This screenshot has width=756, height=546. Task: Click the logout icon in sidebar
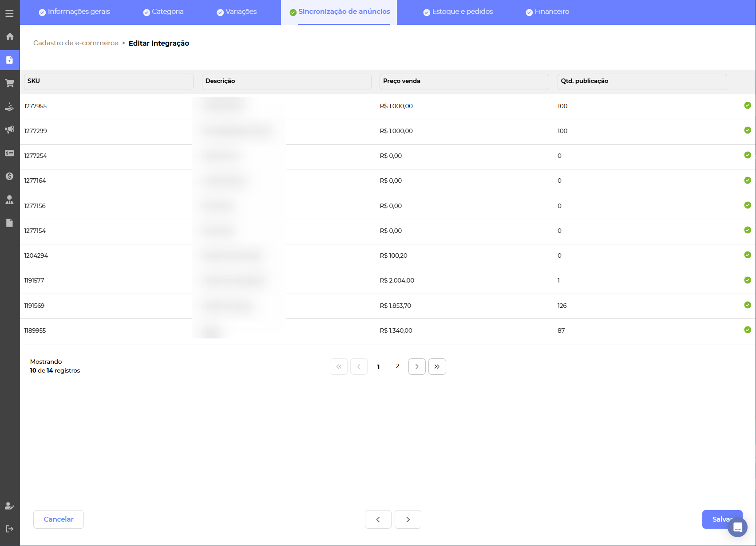[9, 529]
